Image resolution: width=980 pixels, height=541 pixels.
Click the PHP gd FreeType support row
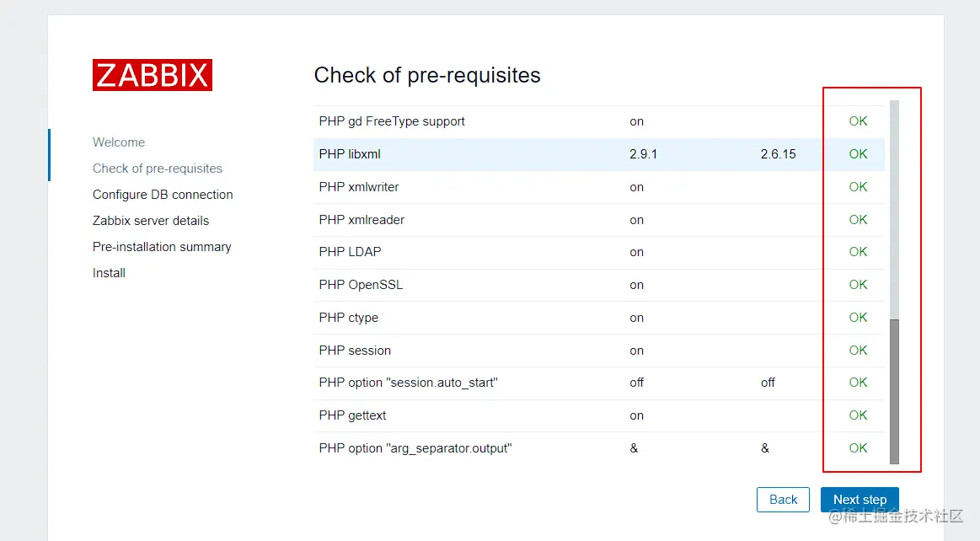pos(392,121)
